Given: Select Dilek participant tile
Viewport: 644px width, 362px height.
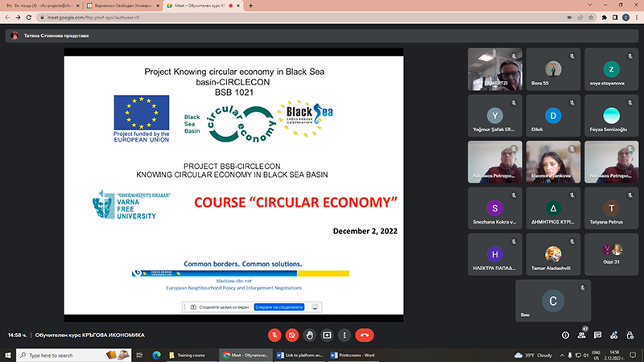Looking at the screenshot, I should [553, 116].
